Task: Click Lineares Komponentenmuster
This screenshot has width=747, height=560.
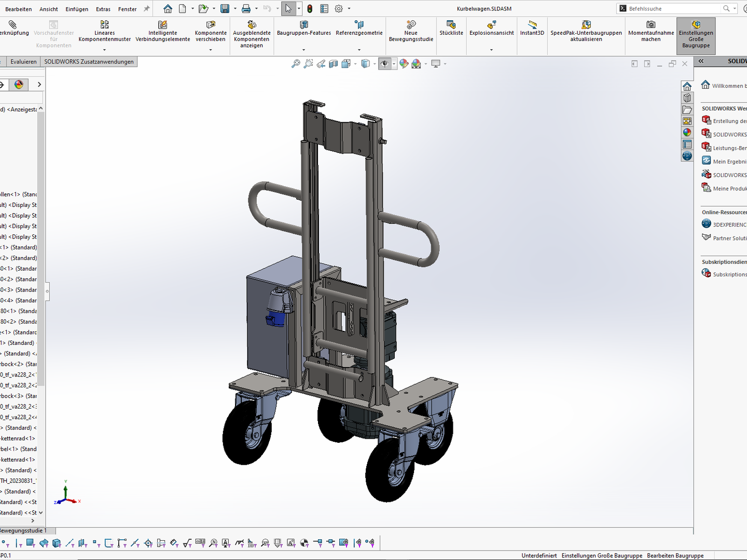Action: point(105,32)
